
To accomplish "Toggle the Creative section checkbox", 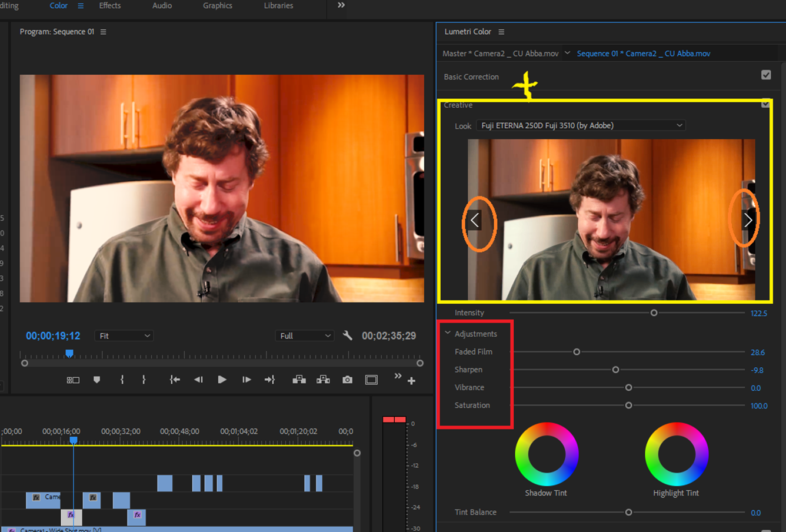I will pos(765,104).
